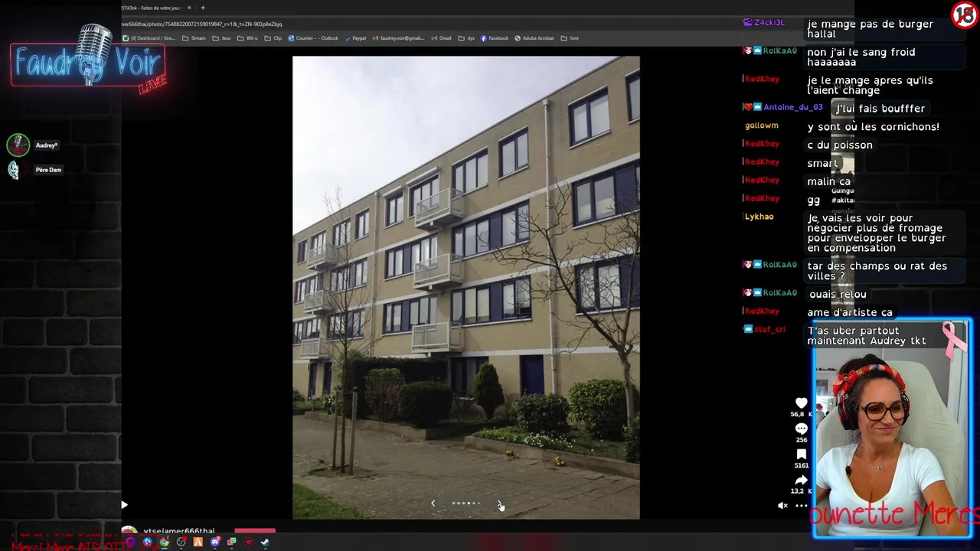Viewport: 980px width, 551px height.
Task: Click the browser address bar URL
Action: pyautogui.click(x=203, y=24)
